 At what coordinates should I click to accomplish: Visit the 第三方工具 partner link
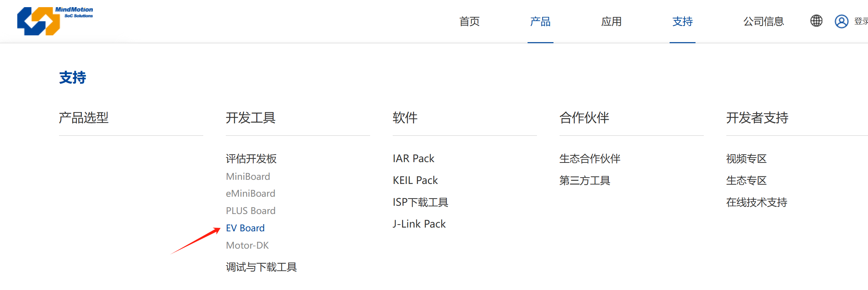[585, 181]
